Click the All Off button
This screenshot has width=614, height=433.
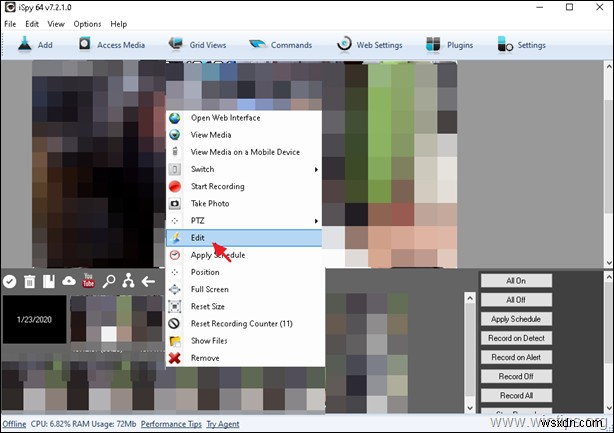point(516,300)
